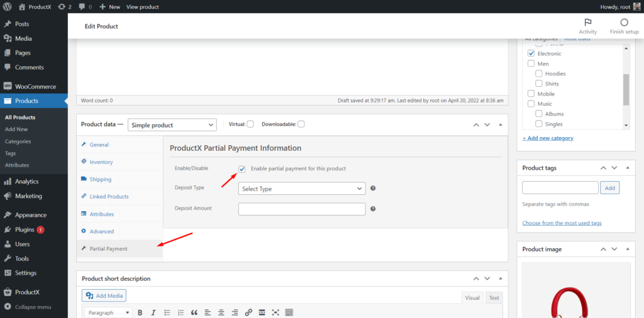Disable partial payment for this product

242,168
